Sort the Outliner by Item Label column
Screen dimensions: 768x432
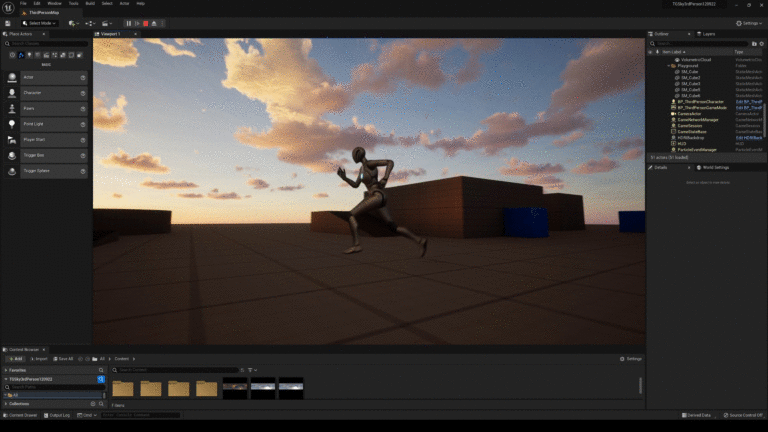673,52
